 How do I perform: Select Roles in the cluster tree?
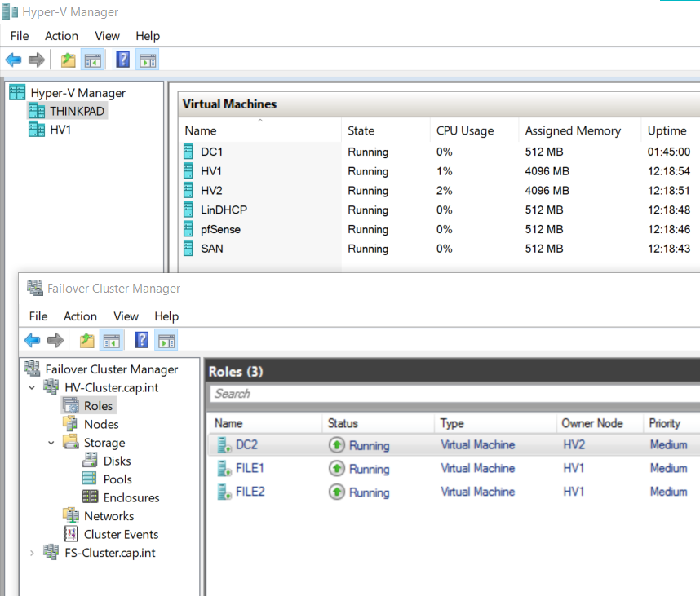click(98, 406)
